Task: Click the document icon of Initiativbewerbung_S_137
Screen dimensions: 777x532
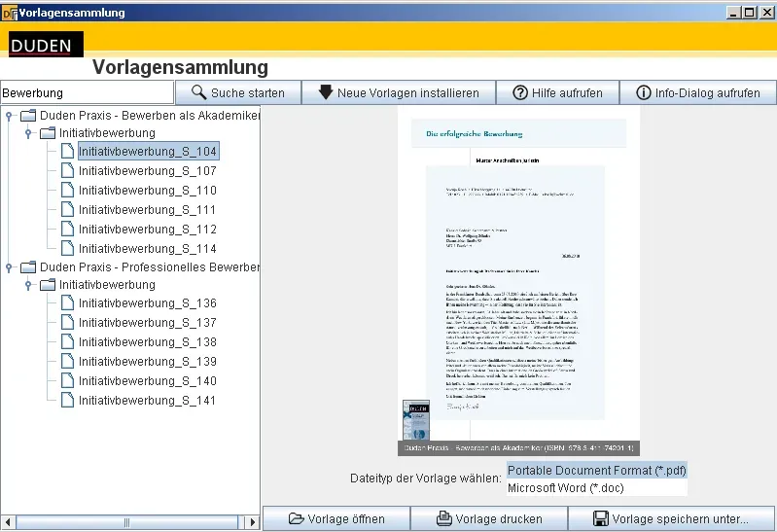Action: pos(67,322)
